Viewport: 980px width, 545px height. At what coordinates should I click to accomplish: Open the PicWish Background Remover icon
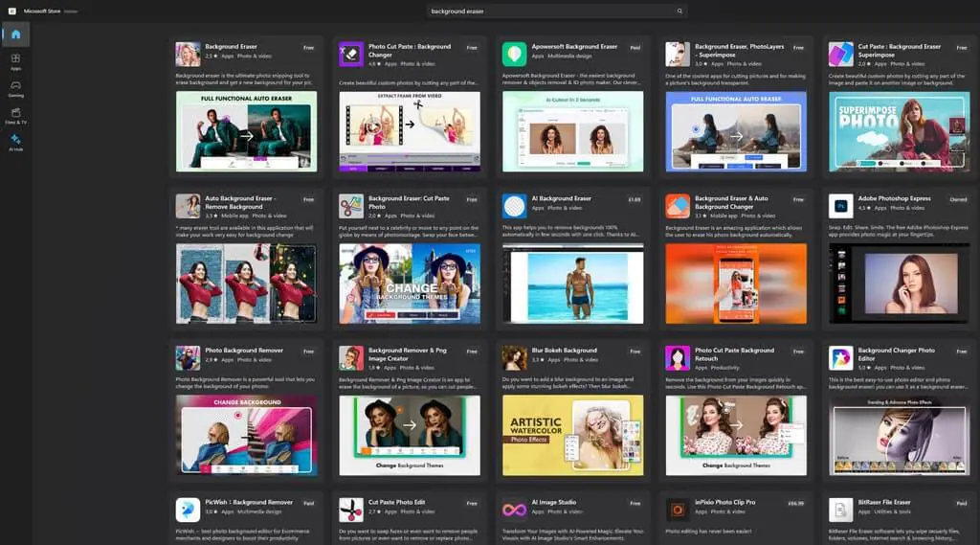pos(189,510)
